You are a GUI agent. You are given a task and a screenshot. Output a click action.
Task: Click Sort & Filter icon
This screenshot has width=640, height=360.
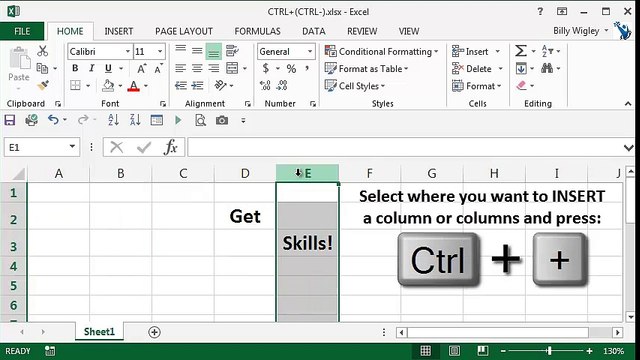(547, 51)
